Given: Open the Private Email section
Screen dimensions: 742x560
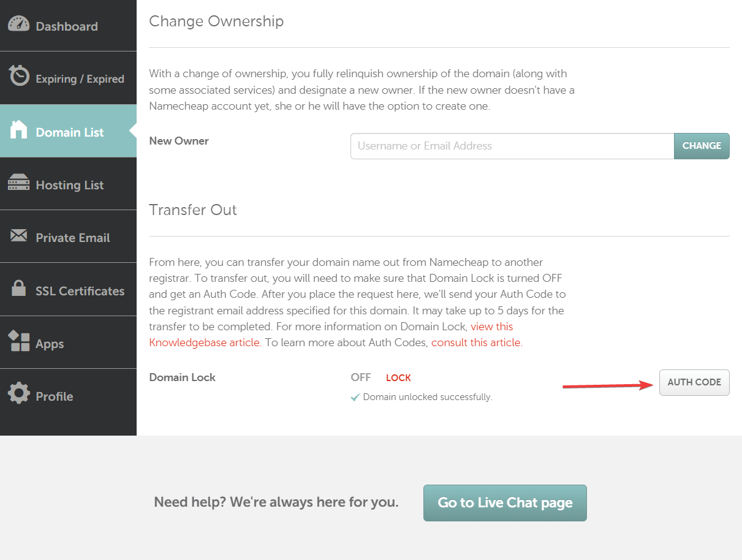Looking at the screenshot, I should click(72, 237).
